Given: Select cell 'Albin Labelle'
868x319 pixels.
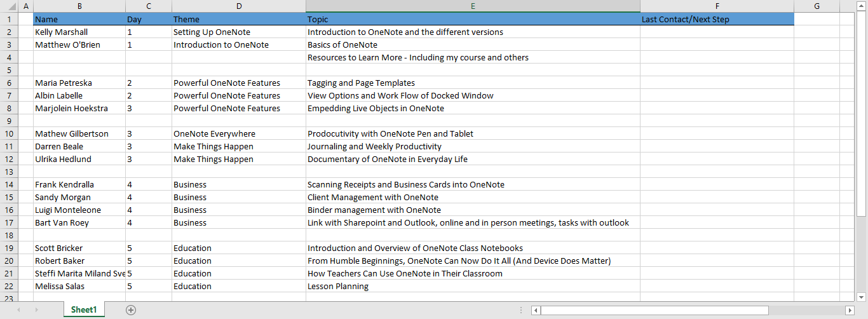Looking at the screenshot, I should coord(79,95).
